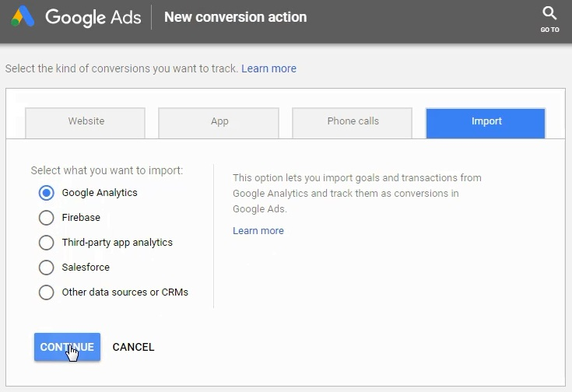The image size is (572, 392).
Task: Click the Google Ads wordmark text
Action: pyautogui.click(x=93, y=18)
